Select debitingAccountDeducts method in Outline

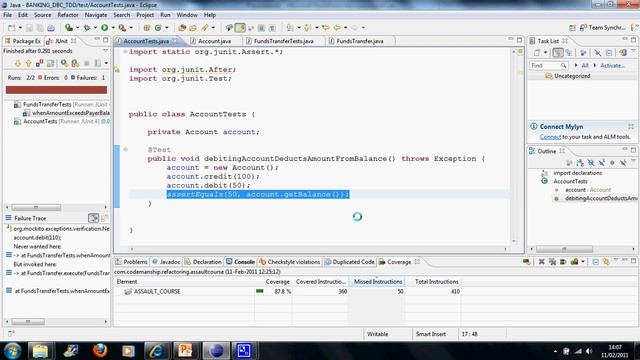[x=601, y=198]
